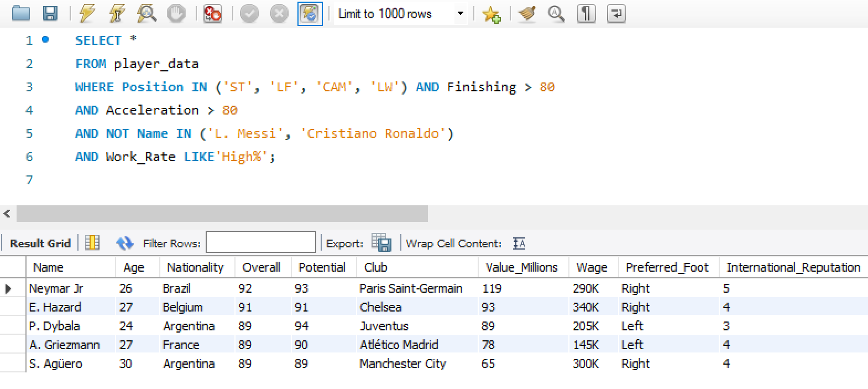Select the P. Dybala name cell
Image resolution: width=868 pixels, height=389 pixels.
71,326
